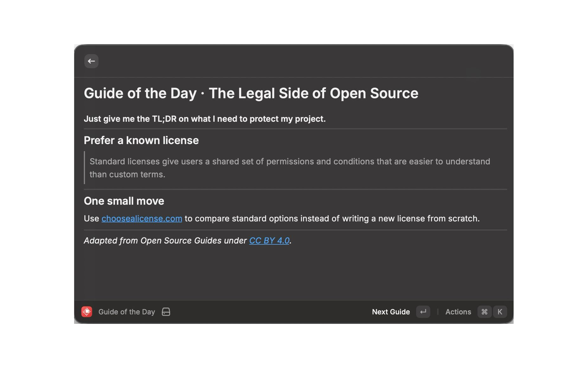The width and height of the screenshot is (588, 368).
Task: Click the drive icon beside Guide of the Day
Action: tap(166, 312)
